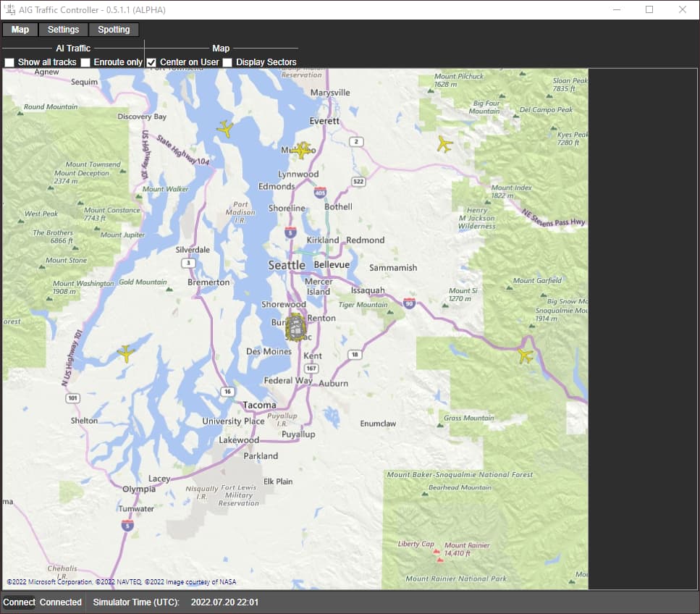This screenshot has width=700, height=614.
Task: Click the Route 2 shield near Everett
Action: point(356,142)
